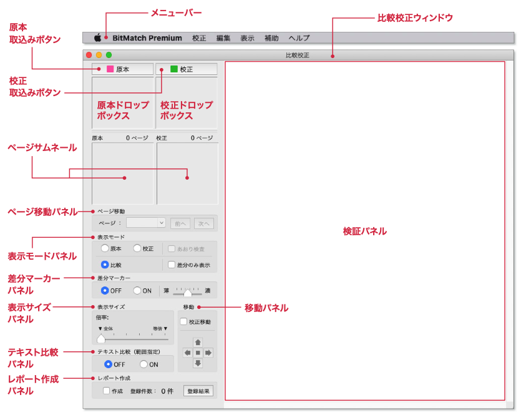Screen dimensions: 521x420
Task: Click the move left arrow icon
Action: click(x=187, y=353)
